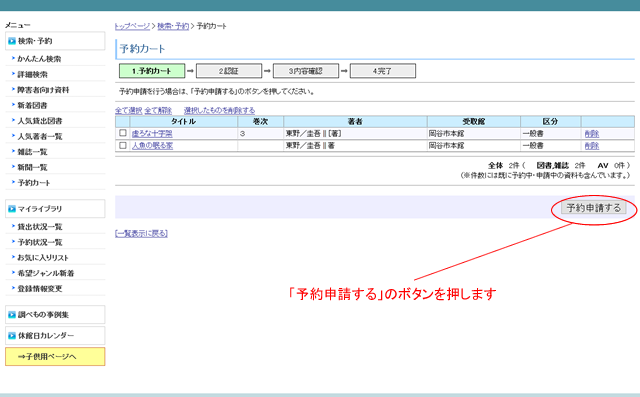640x397 pixels.
Task: Follow the トップページ breadcrumb link
Action: (x=132, y=26)
